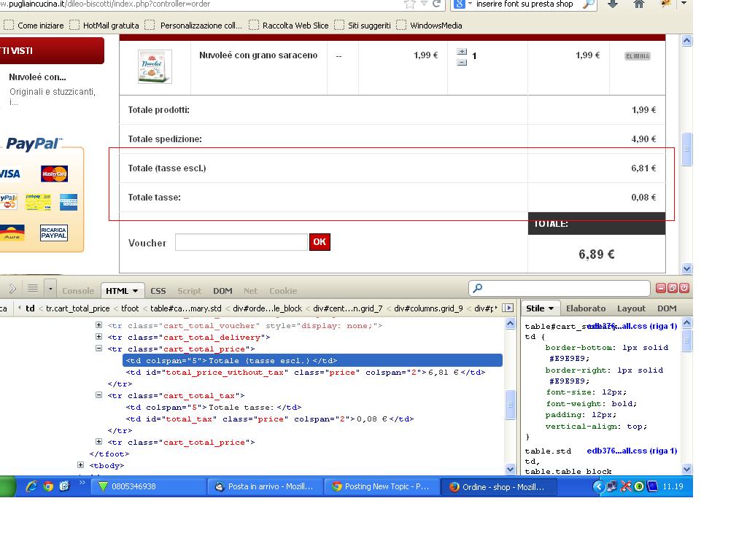Select the total_price_without_tax td line
This screenshot has height=560, width=747.
pos(306,373)
